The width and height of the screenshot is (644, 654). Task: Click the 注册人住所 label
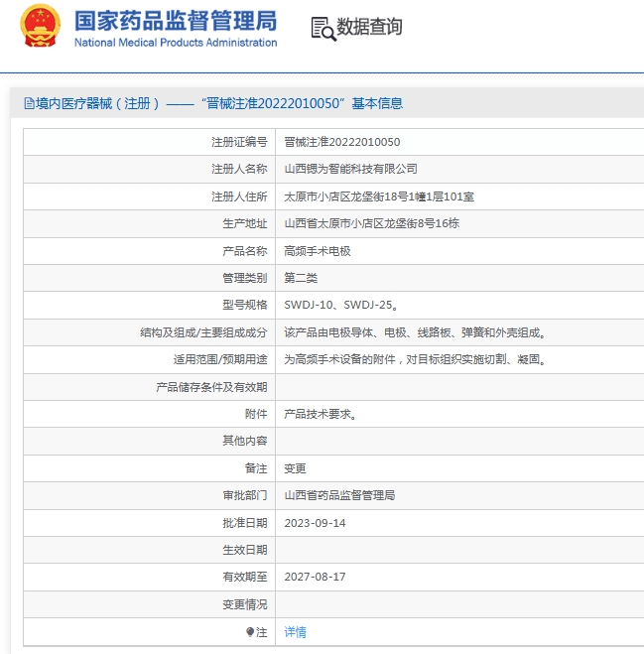(x=239, y=196)
